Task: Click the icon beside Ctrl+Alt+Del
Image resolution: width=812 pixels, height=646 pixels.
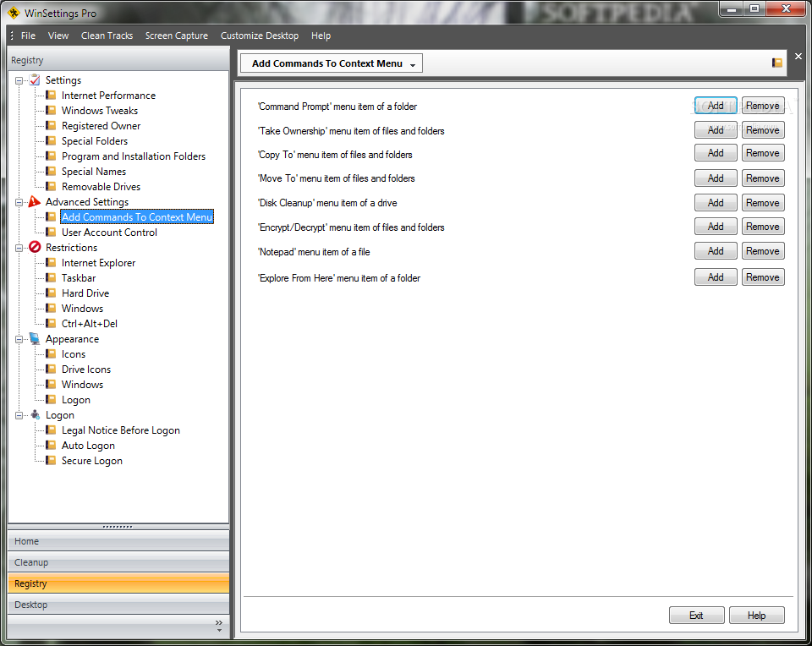Action: (x=51, y=323)
